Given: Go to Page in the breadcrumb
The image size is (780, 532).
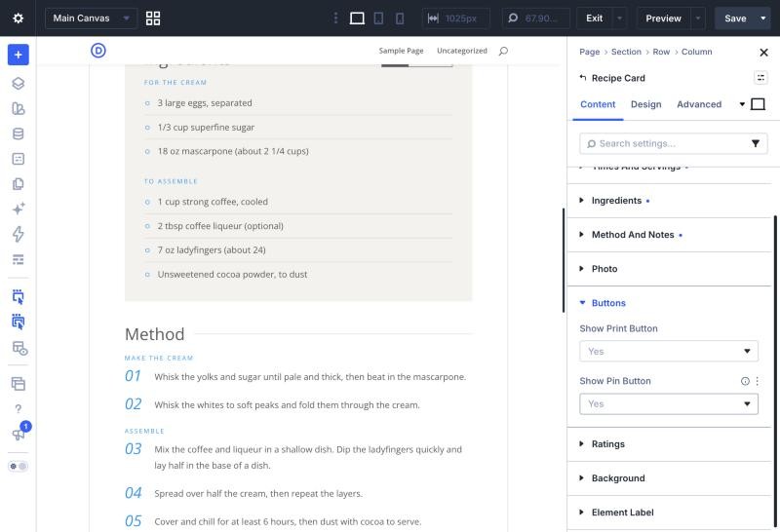Looking at the screenshot, I should coord(590,52).
